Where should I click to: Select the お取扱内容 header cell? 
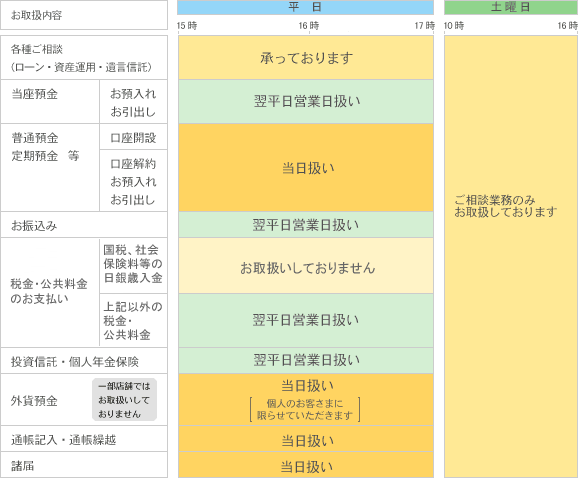[x=84, y=15]
